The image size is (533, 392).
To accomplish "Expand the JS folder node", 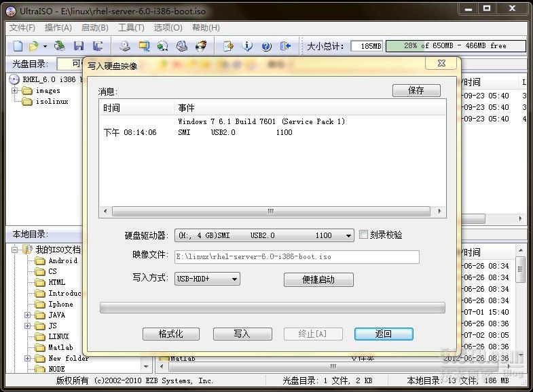I will point(27,326).
